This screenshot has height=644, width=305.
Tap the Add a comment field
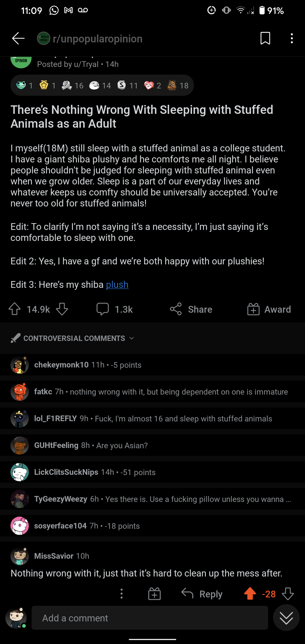pyautogui.click(x=150, y=618)
